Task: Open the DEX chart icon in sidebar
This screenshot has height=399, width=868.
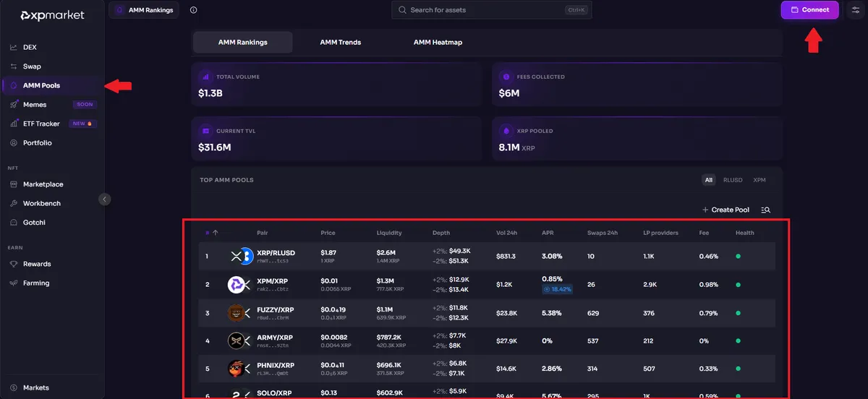Action: [13, 47]
